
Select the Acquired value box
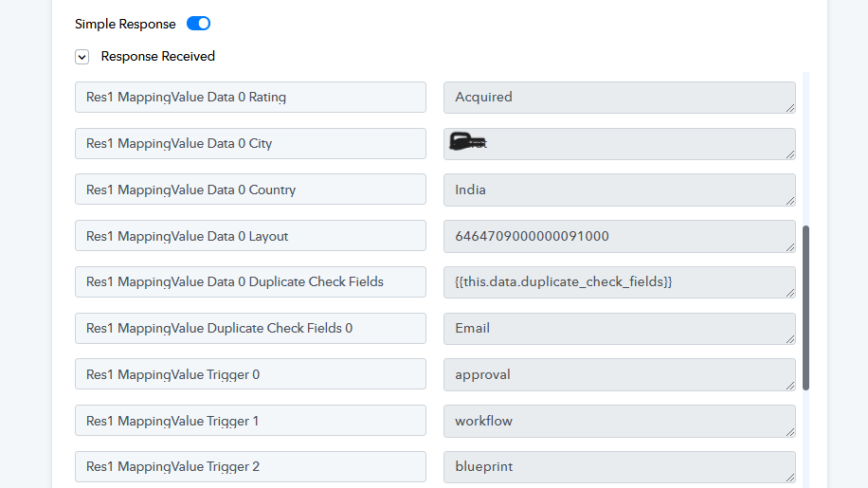[x=620, y=98]
